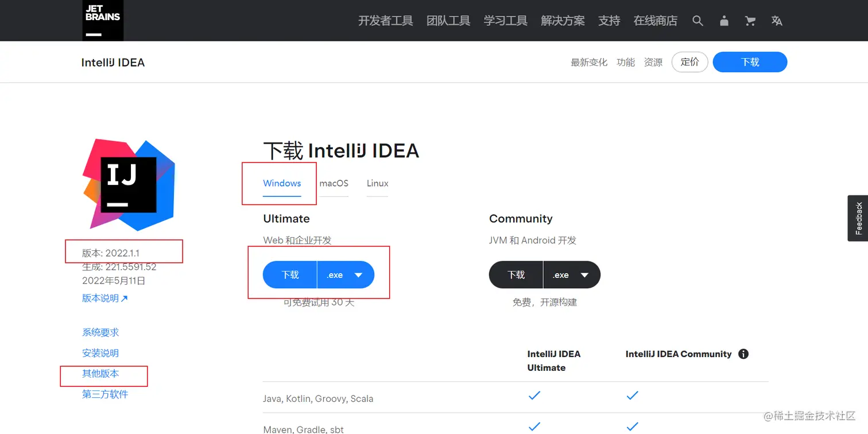The image size is (868, 434).
Task: Open 支持 menu
Action: click(x=609, y=21)
